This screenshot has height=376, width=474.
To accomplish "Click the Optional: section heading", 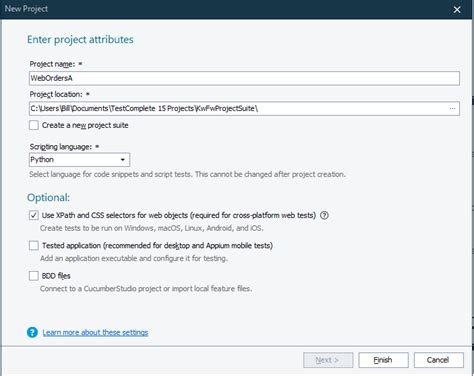I will [x=49, y=198].
